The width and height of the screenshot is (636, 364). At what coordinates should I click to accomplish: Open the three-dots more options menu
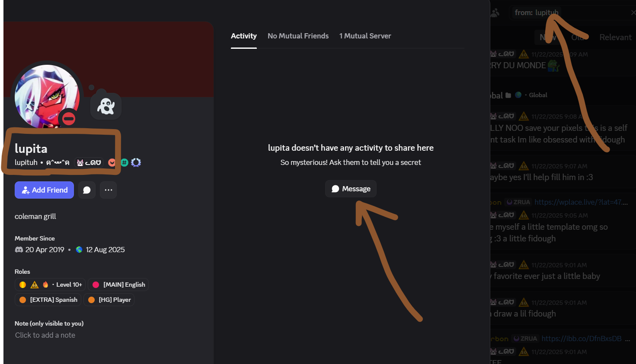[109, 190]
